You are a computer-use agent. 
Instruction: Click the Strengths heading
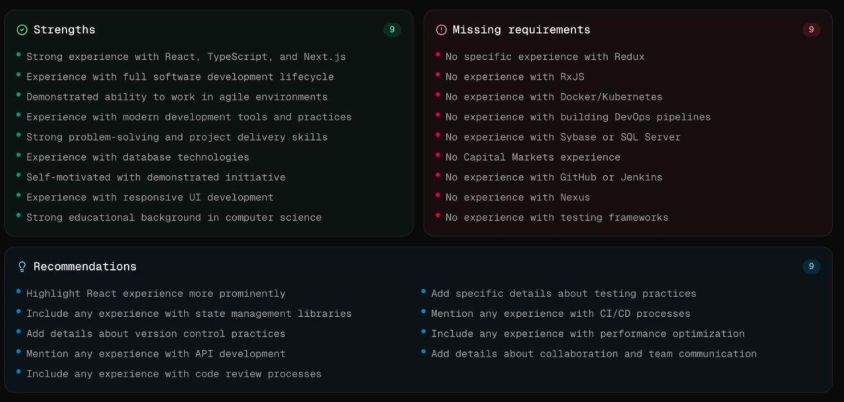64,30
